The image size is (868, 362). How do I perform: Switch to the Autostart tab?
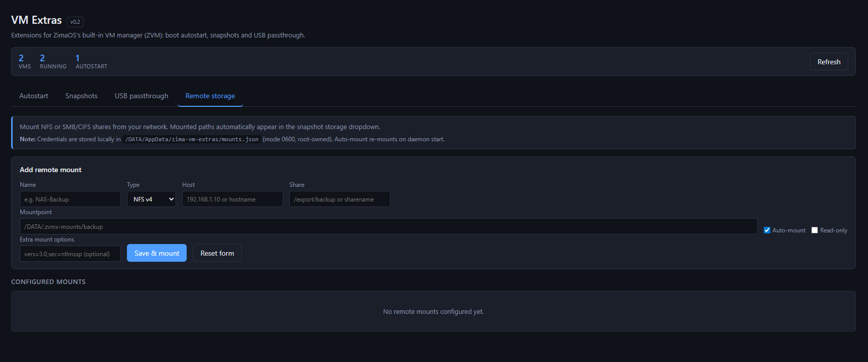coord(34,96)
